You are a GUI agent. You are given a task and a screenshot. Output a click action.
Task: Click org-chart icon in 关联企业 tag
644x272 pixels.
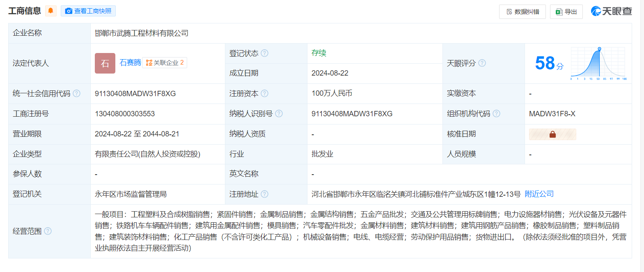149,63
